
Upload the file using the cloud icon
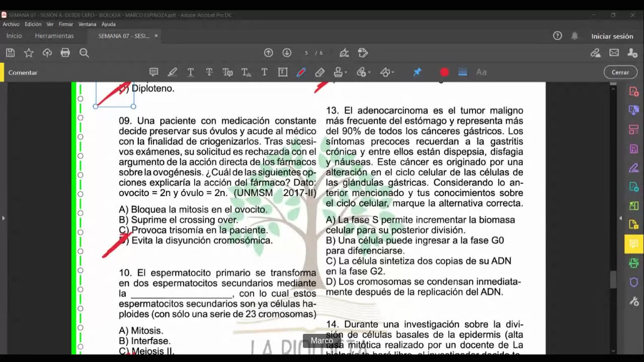(x=47, y=53)
